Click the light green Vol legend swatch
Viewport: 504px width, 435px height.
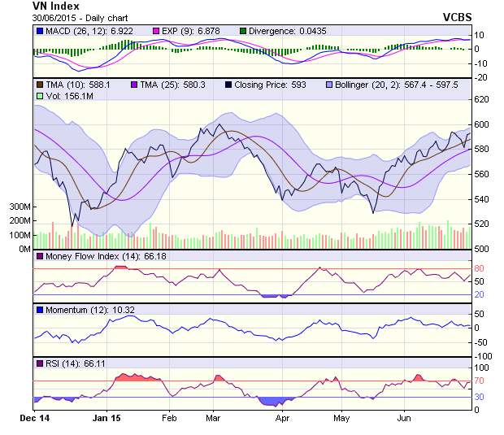point(39,96)
